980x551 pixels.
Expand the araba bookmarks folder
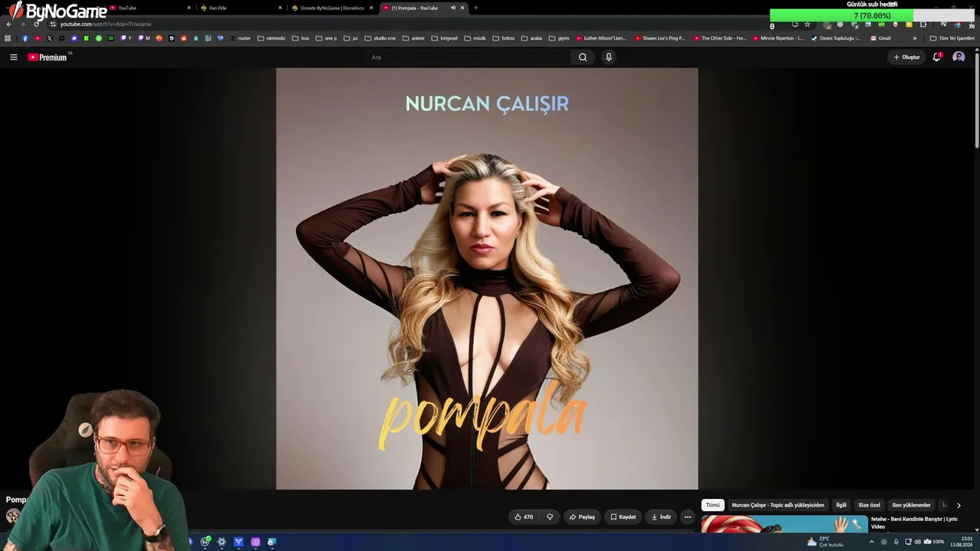pos(531,38)
